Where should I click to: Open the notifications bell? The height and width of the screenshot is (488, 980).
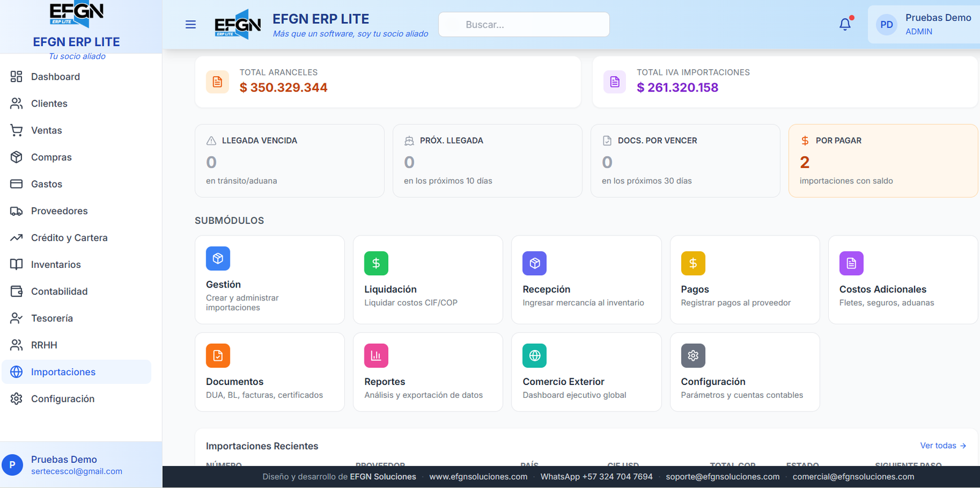[845, 25]
